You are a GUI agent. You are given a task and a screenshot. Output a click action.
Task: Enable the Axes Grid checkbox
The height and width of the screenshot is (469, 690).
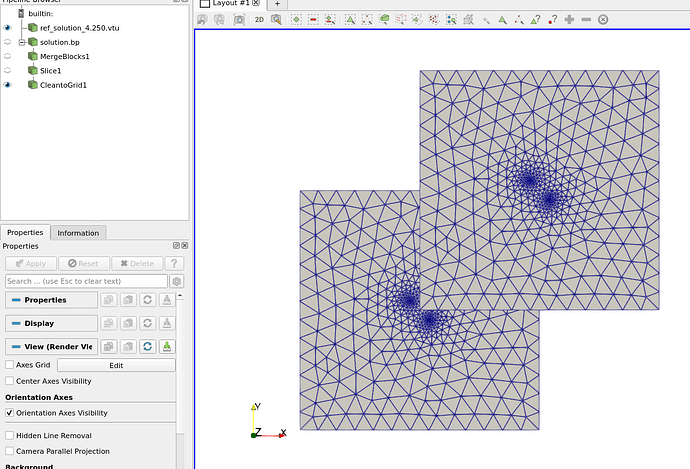(x=10, y=365)
